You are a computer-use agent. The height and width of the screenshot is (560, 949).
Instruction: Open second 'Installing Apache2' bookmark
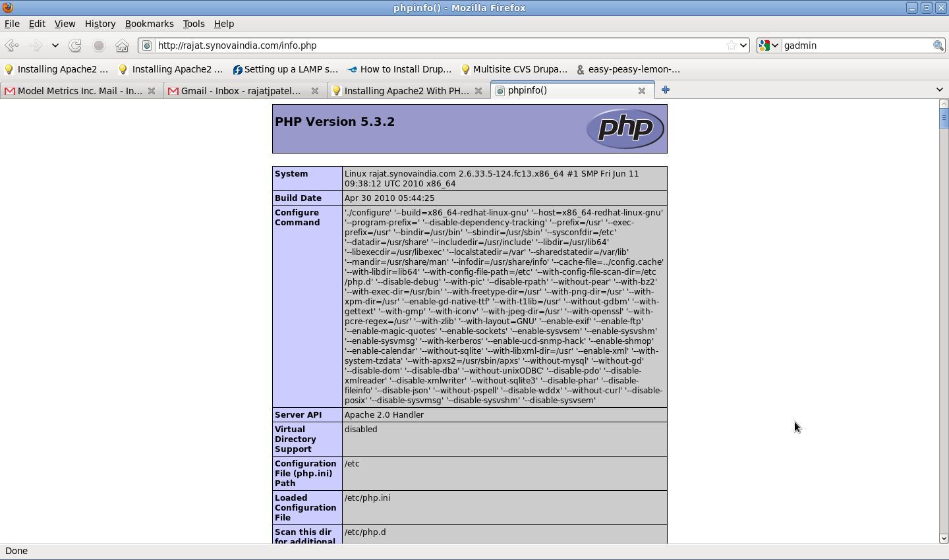(171, 69)
